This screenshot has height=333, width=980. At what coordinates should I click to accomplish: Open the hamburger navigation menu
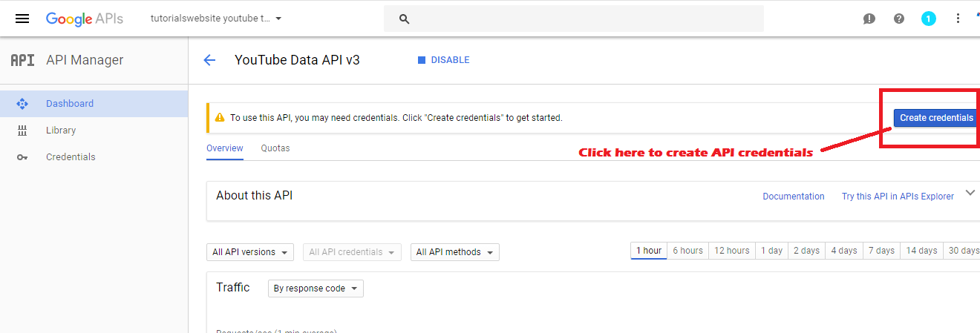pyautogui.click(x=22, y=19)
